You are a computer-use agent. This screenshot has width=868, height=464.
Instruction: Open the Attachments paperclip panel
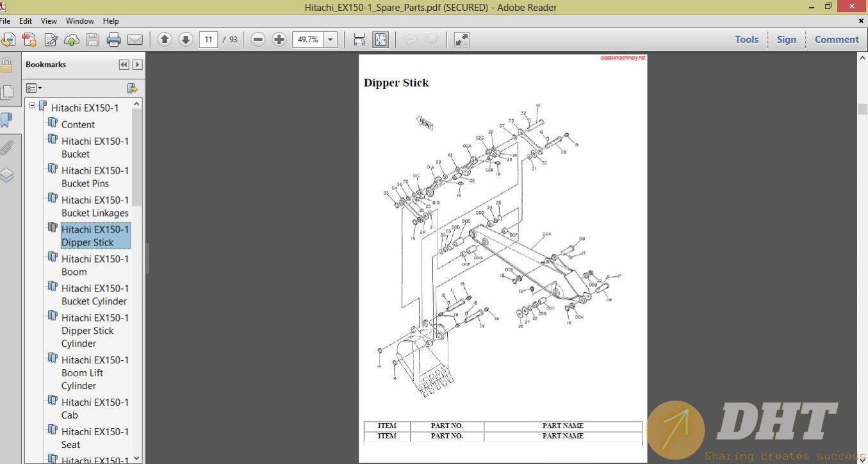[x=6, y=147]
